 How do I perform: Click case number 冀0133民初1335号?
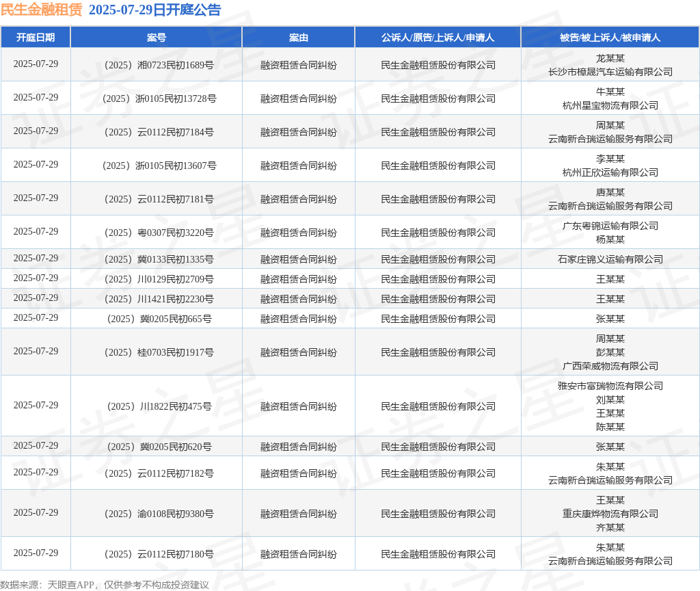coord(159,259)
